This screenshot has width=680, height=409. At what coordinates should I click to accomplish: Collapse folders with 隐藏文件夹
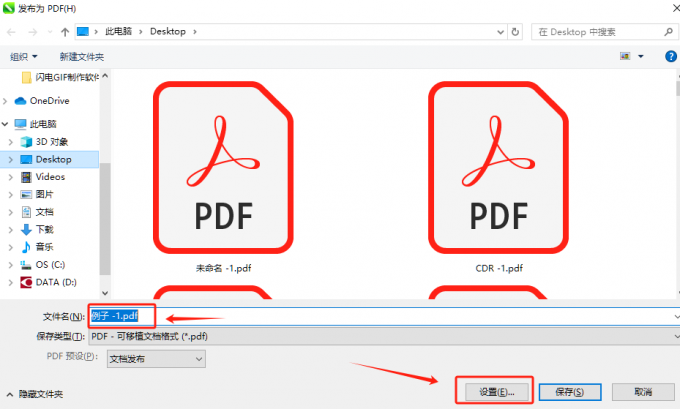pyautogui.click(x=35, y=394)
